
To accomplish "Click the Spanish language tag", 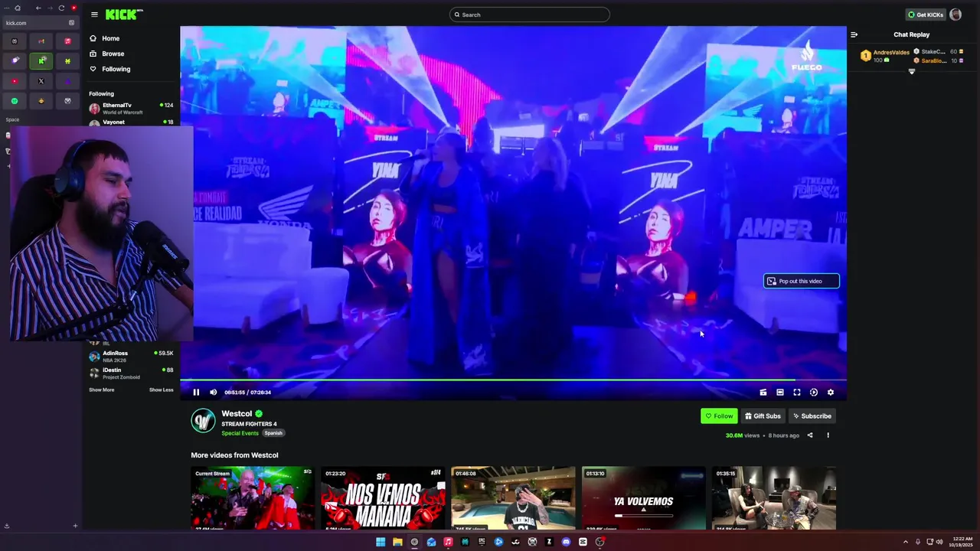I will (x=273, y=433).
